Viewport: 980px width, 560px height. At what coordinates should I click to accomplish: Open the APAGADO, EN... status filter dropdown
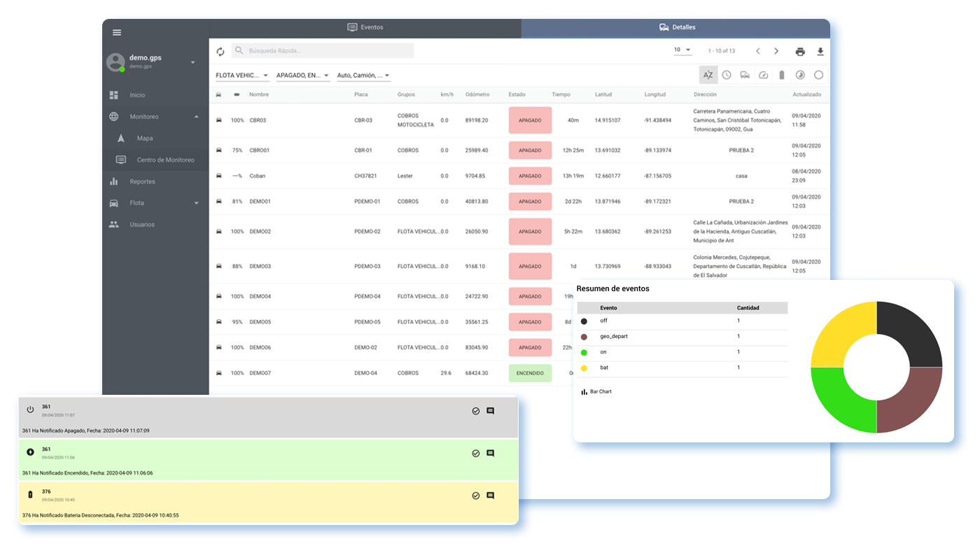tap(303, 76)
